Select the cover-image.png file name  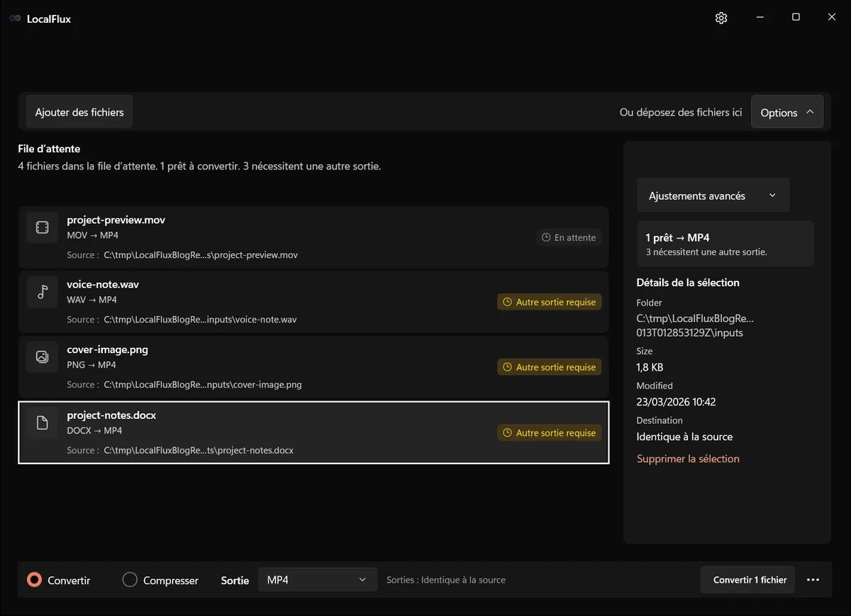(108, 349)
